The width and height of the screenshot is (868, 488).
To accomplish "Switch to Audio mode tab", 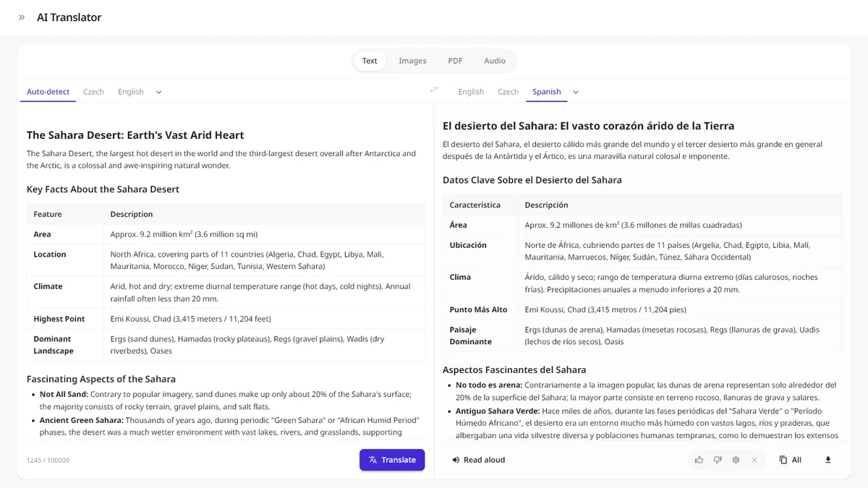I will 495,61.
